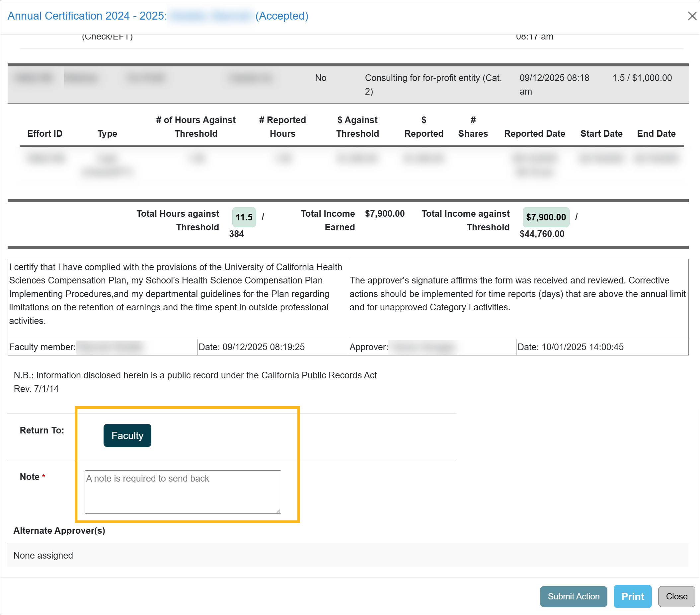
Task: Click the Close button at bottom right
Action: tap(676, 596)
